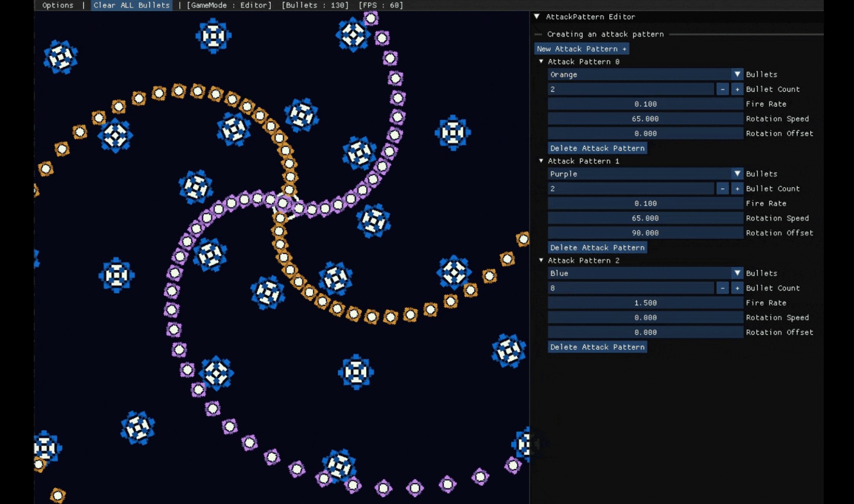This screenshot has width=854, height=504.
Task: Open the Blue bullets dropdown
Action: pos(645,273)
